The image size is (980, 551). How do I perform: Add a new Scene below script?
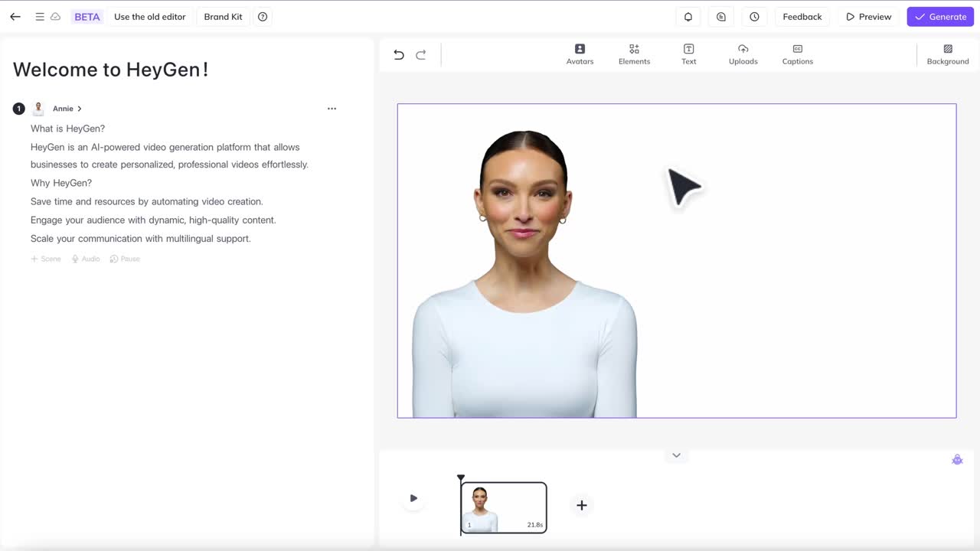tap(46, 259)
